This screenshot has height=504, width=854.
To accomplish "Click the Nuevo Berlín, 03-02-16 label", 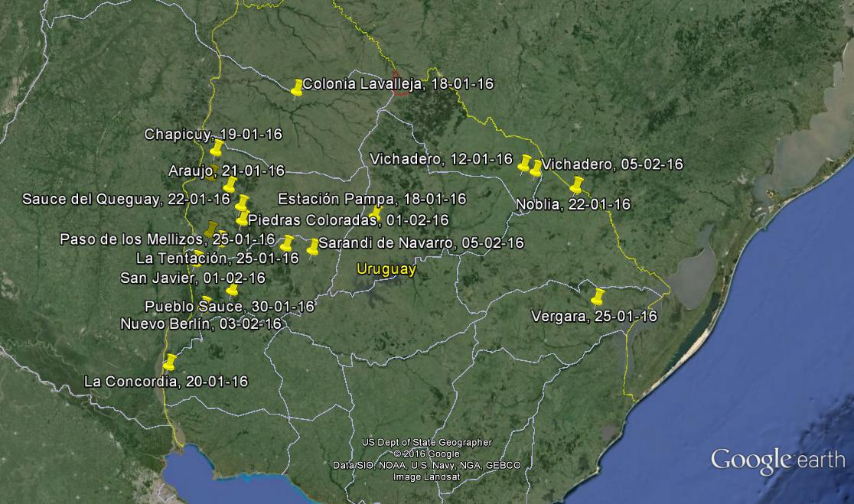I will [200, 324].
